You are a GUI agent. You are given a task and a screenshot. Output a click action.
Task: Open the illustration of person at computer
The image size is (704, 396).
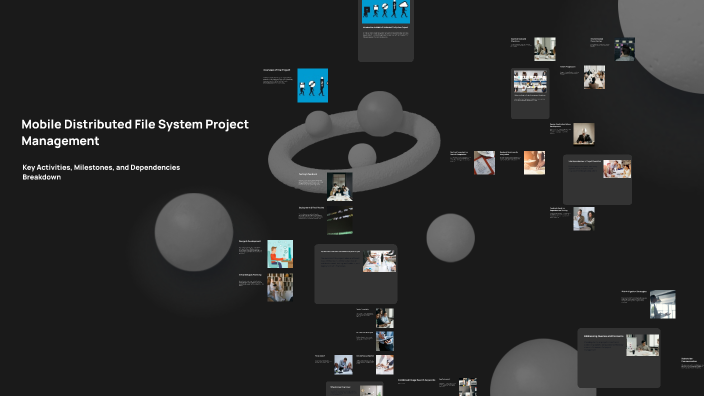[280, 254]
